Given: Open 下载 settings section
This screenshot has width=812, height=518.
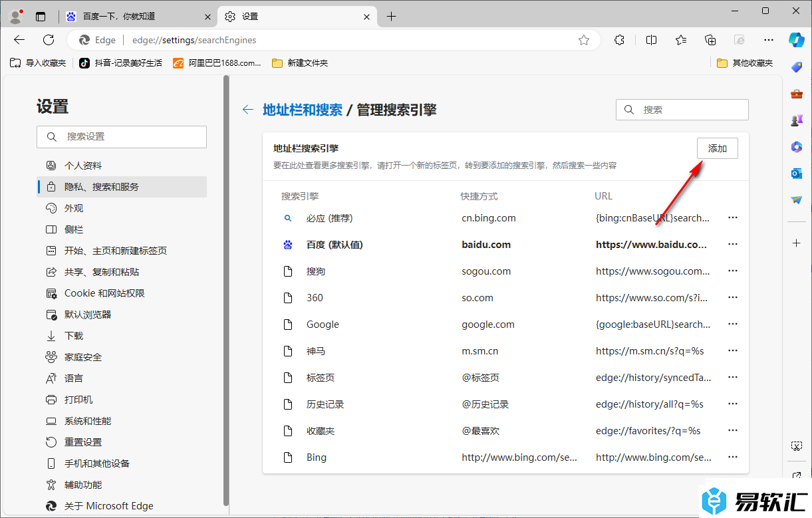Looking at the screenshot, I should pos(122,336).
